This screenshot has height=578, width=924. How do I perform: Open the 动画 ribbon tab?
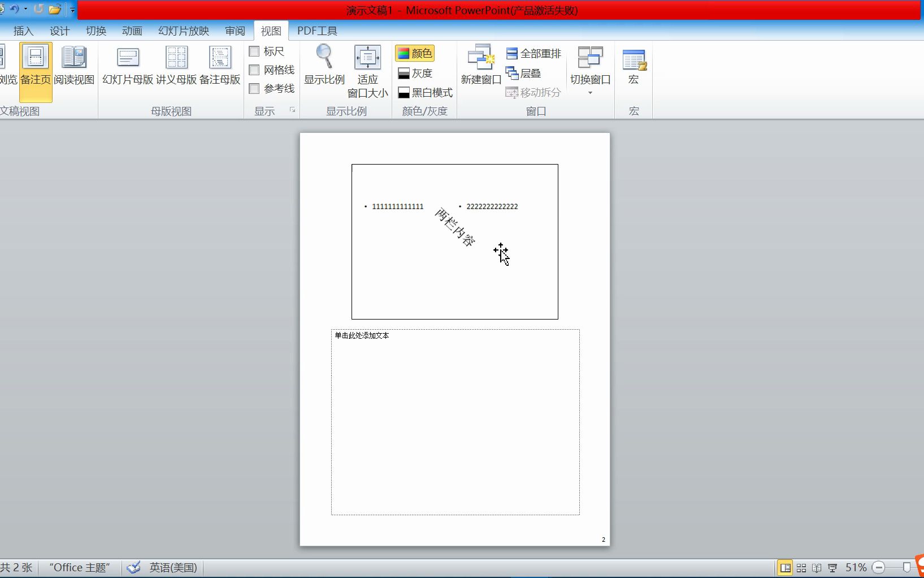[132, 31]
